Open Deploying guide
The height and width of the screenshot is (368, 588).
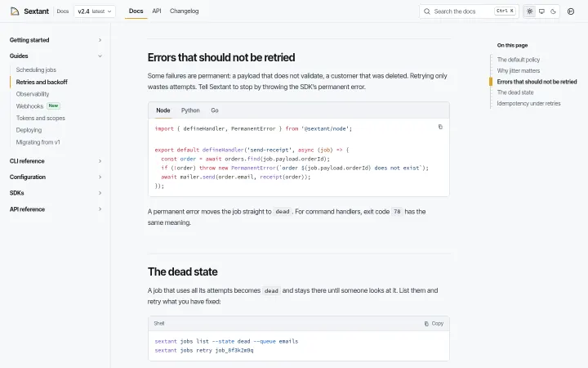coord(29,130)
